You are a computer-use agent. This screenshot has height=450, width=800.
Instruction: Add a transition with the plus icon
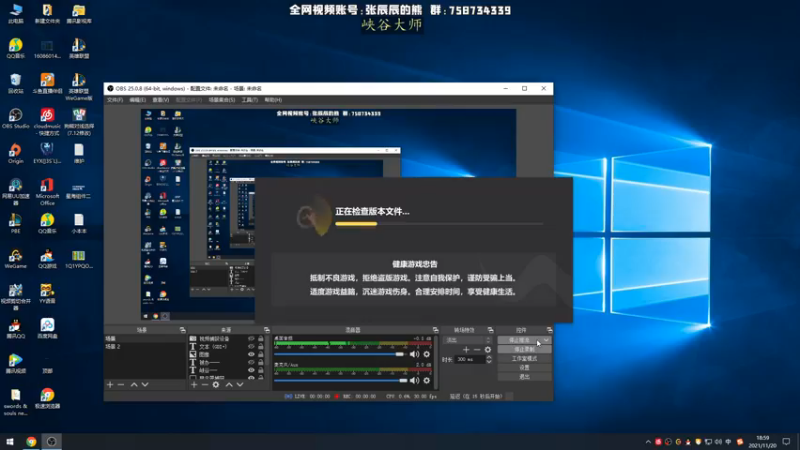point(466,349)
